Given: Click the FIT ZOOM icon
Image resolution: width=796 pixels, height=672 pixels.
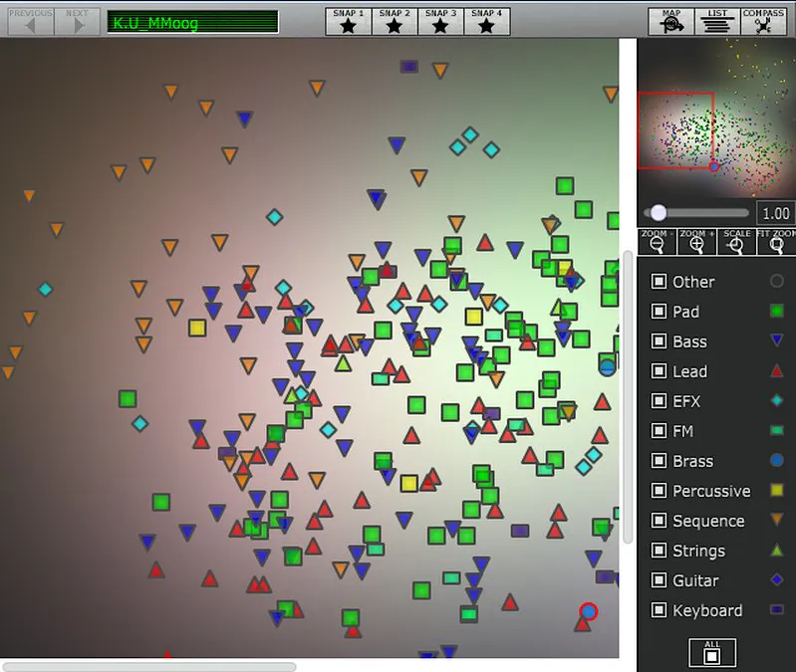Looking at the screenshot, I should coord(776,242).
